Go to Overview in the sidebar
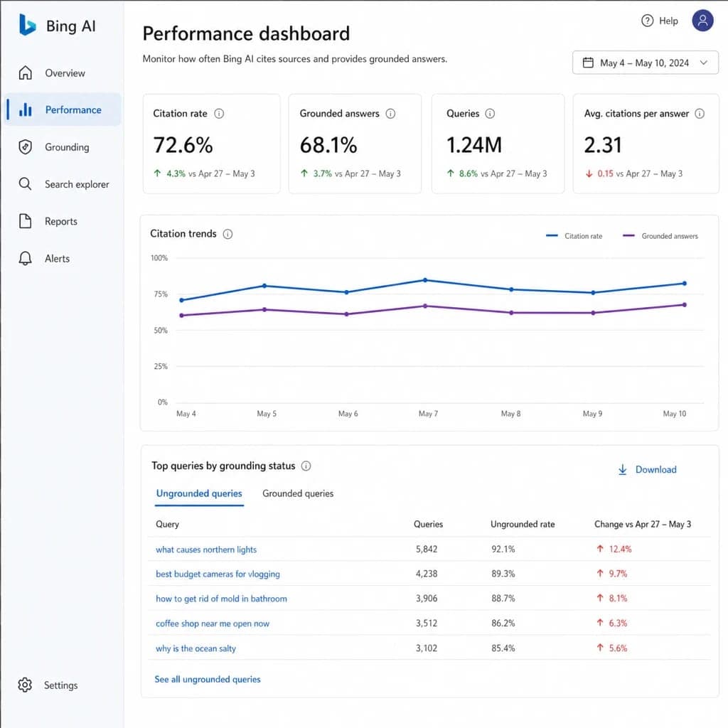The height and width of the screenshot is (728, 728). point(65,73)
